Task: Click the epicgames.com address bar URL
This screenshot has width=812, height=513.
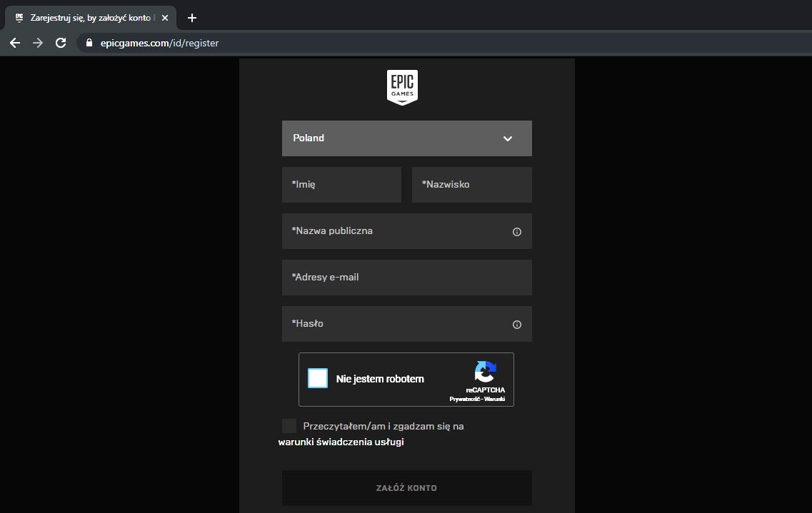Action: coord(159,43)
